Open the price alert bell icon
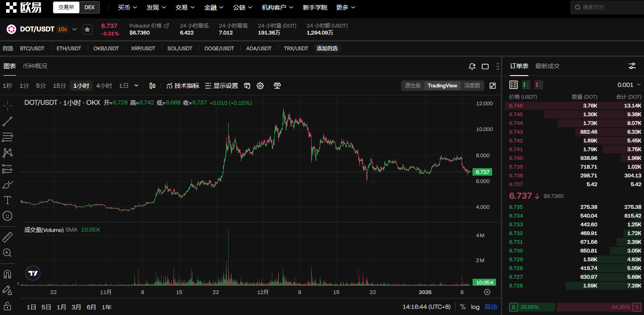Image resolution: width=644 pixels, height=315 pixels. pyautogui.click(x=472, y=66)
